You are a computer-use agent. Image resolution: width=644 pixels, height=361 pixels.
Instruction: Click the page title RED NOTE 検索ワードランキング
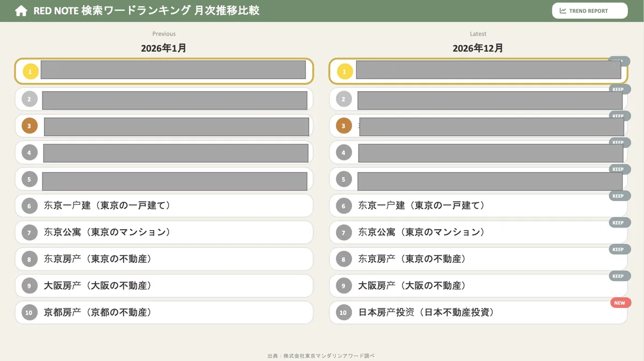tap(147, 11)
